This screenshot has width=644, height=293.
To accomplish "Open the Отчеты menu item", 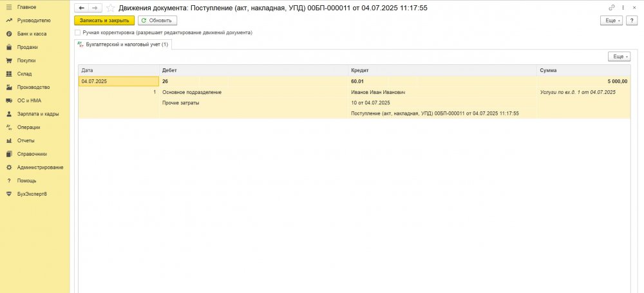I will (26, 140).
